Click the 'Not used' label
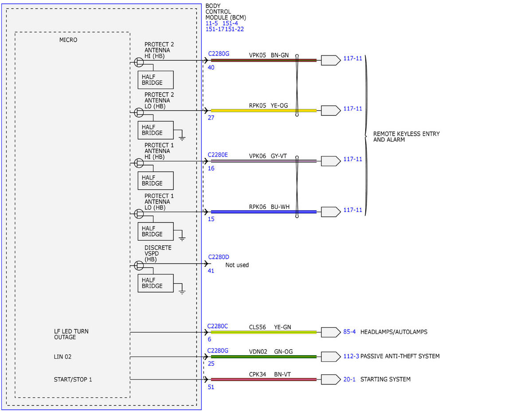The width and height of the screenshot is (532, 411). click(237, 265)
